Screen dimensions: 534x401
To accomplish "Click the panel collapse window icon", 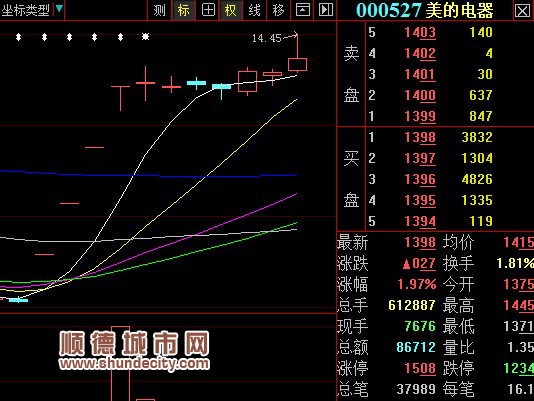I will 302,10.
